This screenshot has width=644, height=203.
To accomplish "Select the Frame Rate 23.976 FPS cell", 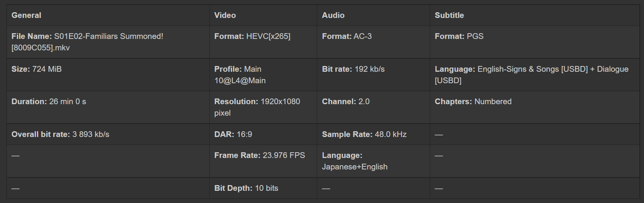I will pyautogui.click(x=259, y=155).
